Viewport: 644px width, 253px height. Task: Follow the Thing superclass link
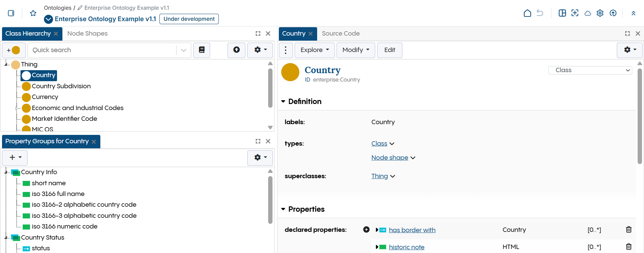pyautogui.click(x=380, y=176)
